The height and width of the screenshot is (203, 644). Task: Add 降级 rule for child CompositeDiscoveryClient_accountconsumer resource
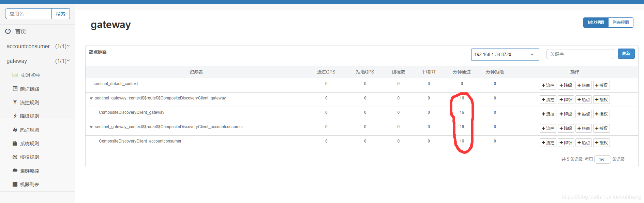click(x=566, y=143)
